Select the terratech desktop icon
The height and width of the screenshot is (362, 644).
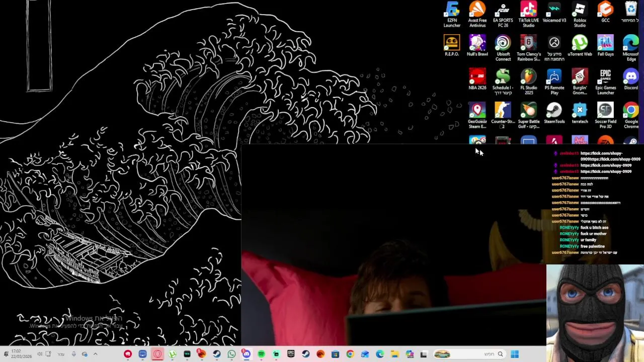tap(580, 113)
